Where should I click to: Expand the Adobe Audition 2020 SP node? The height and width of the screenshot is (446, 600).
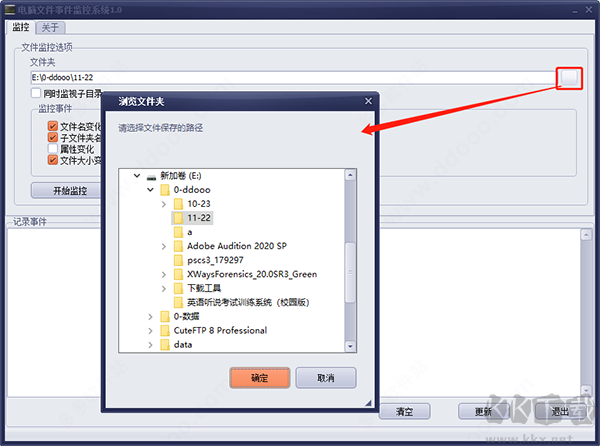[x=164, y=247]
